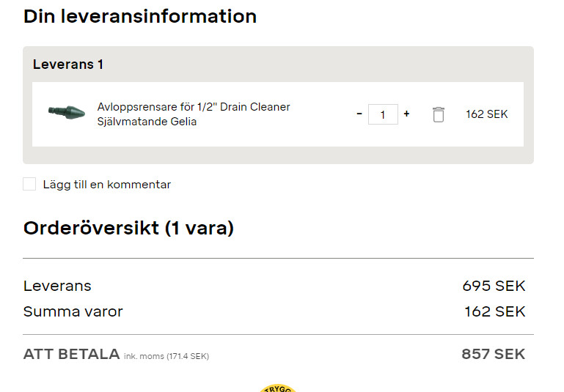The width and height of the screenshot is (564, 392).
Task: Decrease quantity with the minus button
Action: [x=359, y=114]
